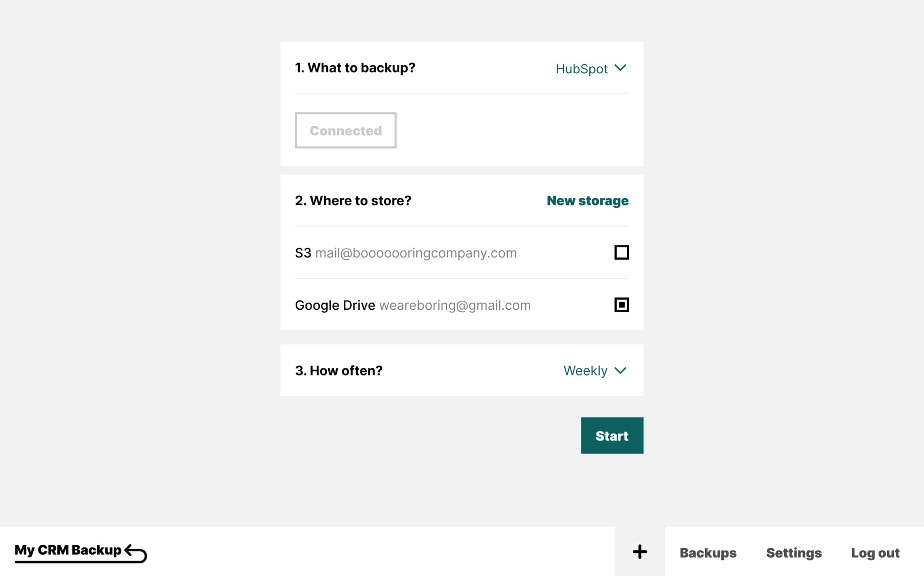This screenshot has width=924, height=578.
Task: Open the Weekly frequency dropdown
Action: (x=586, y=370)
